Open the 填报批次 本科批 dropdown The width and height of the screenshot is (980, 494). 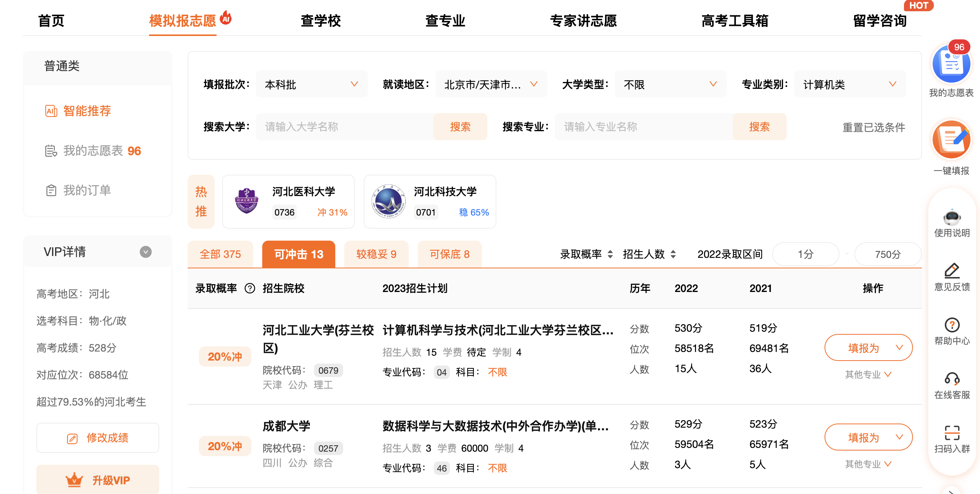click(311, 84)
